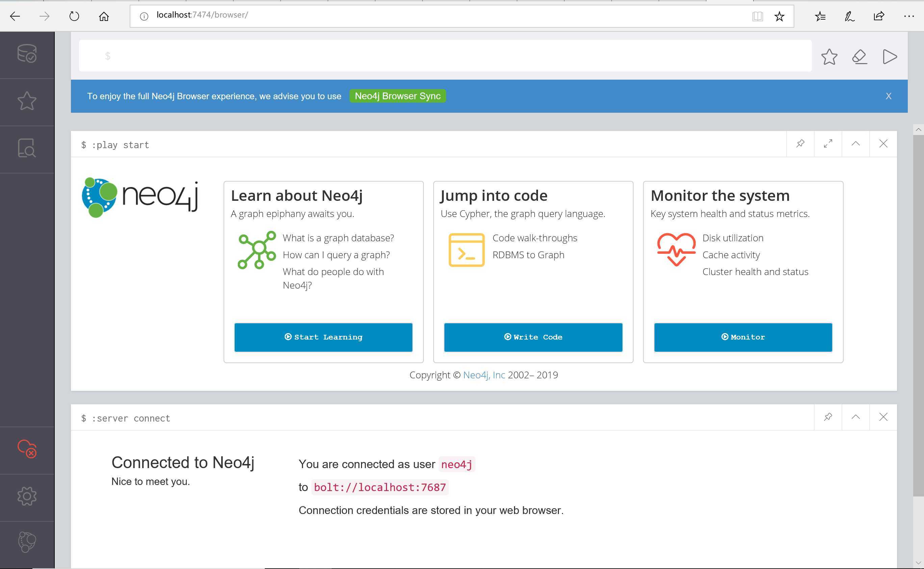Click the neo4j logo image
The height and width of the screenshot is (569, 924).
coord(140,197)
